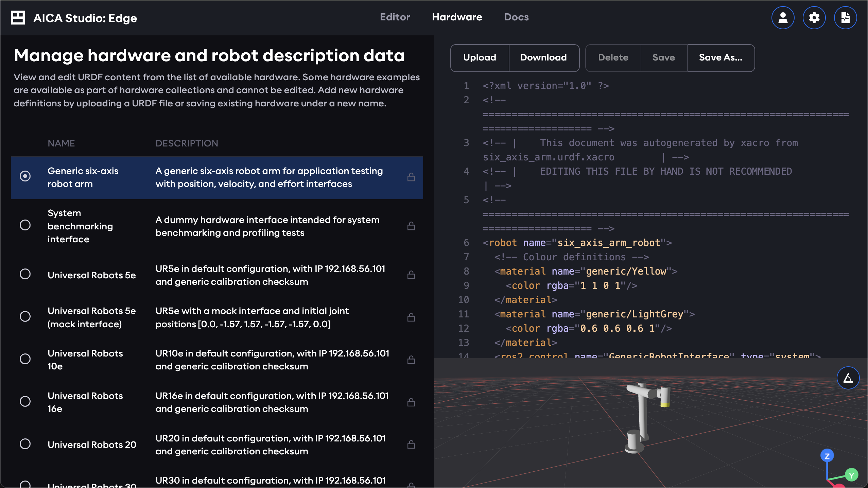The height and width of the screenshot is (488, 868).
Task: Select the plain Universal Robots 5e radio button
Action: (25, 274)
